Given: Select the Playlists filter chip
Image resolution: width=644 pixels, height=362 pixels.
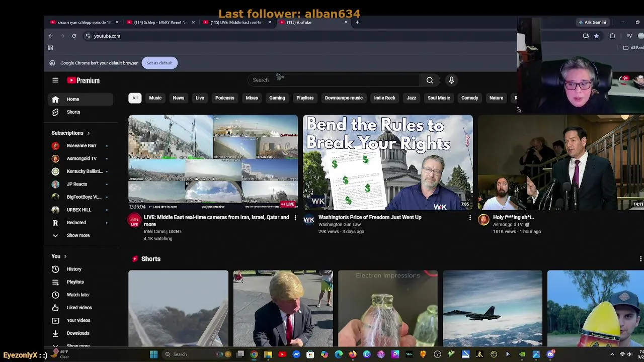Looking at the screenshot, I should [x=305, y=98].
